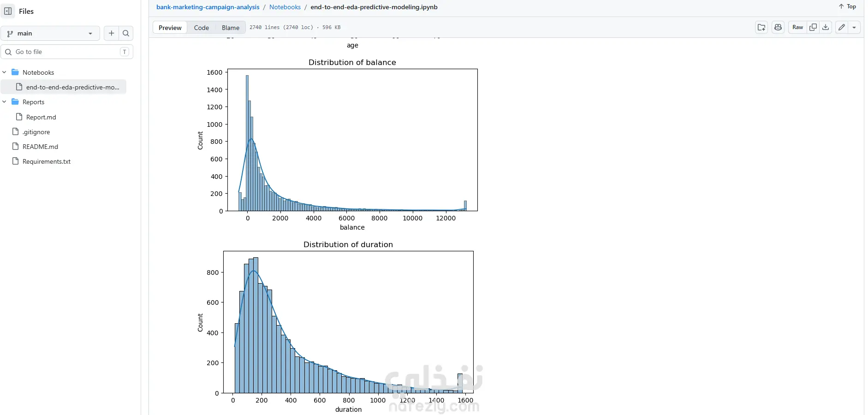868x415 pixels.
Task: Jump to Top of the file
Action: click(847, 6)
